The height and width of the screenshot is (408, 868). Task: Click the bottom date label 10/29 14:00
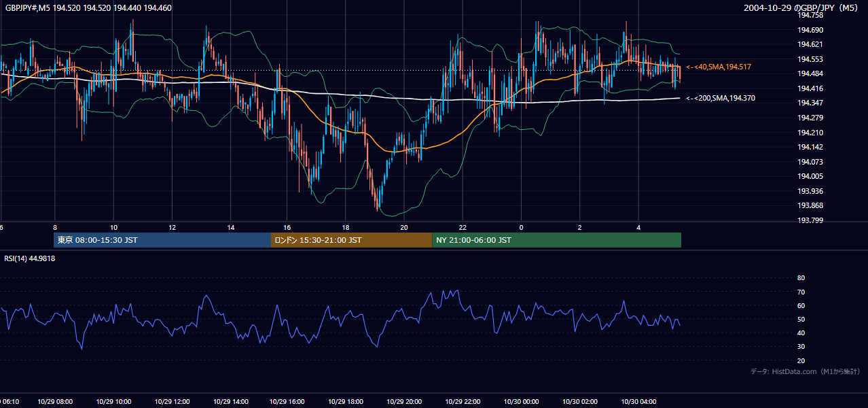(x=230, y=402)
